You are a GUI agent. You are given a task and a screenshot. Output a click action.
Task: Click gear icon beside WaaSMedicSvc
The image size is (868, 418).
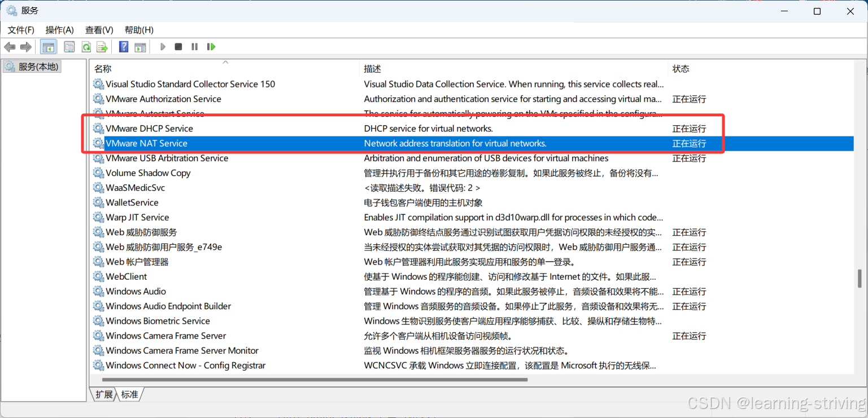click(99, 188)
